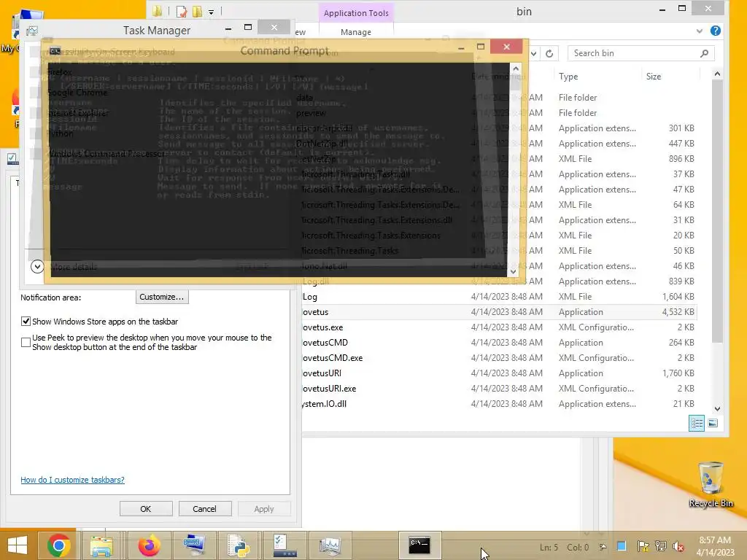Open Explorer help question mark icon
The image size is (747, 560).
coord(715,31)
